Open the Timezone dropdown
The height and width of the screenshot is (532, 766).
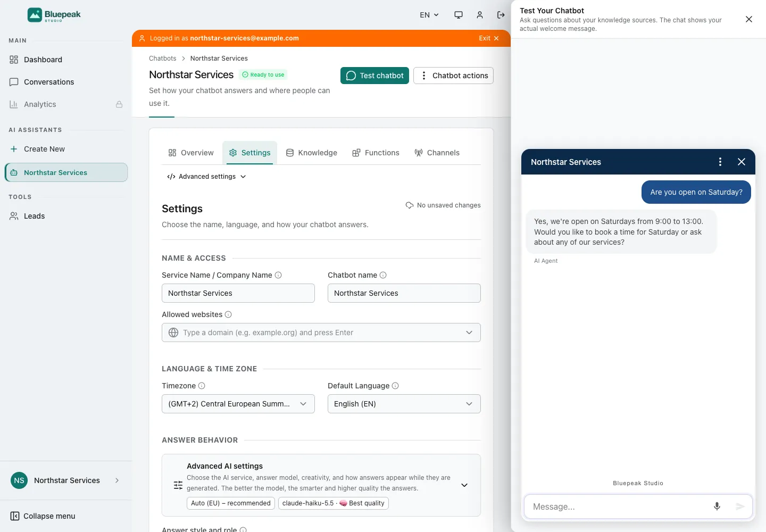coord(238,404)
